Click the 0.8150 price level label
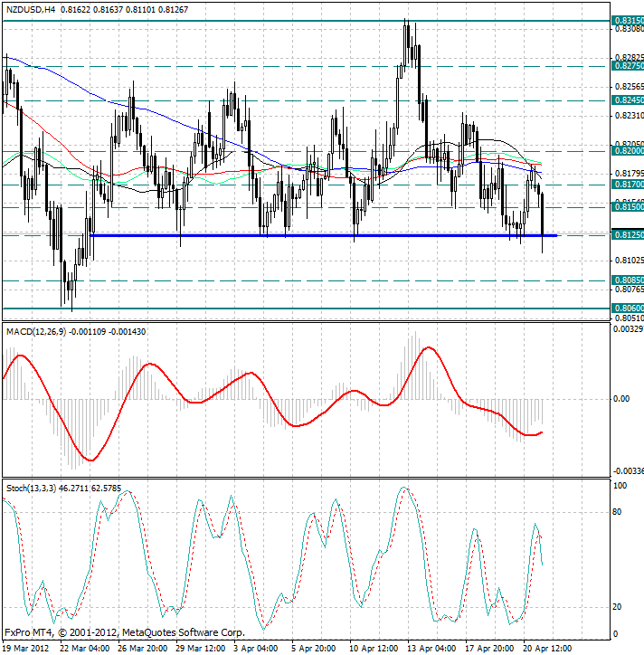The image size is (644, 655). click(x=628, y=207)
